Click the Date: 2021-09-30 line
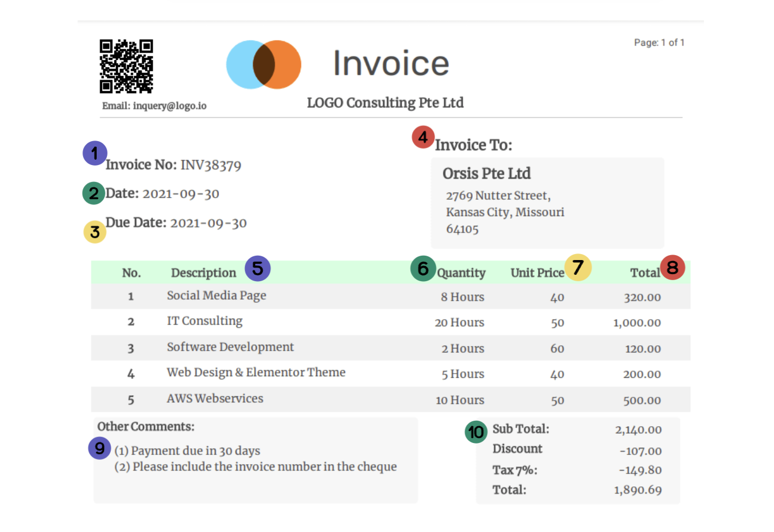Image resolution: width=774 pixels, height=532 pixels. pyautogui.click(x=162, y=194)
